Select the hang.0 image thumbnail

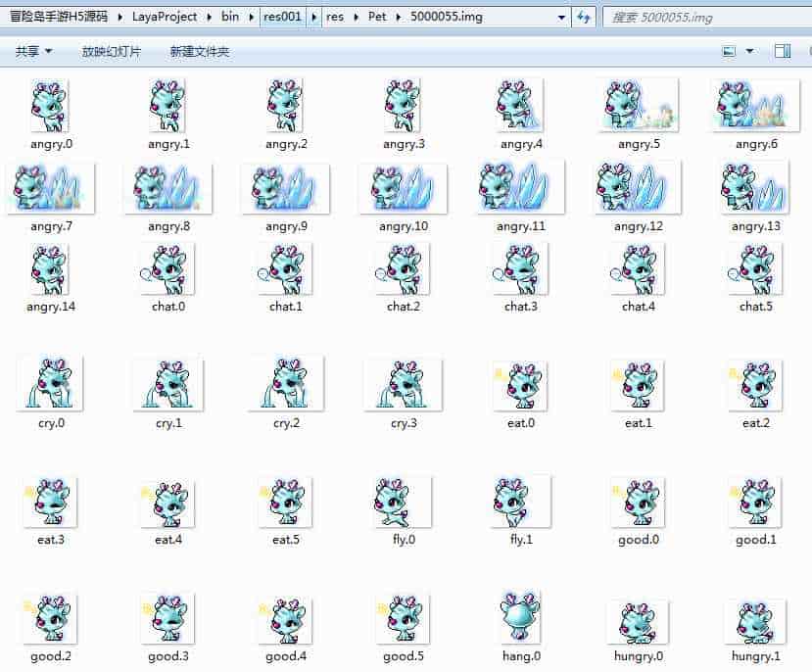519,618
